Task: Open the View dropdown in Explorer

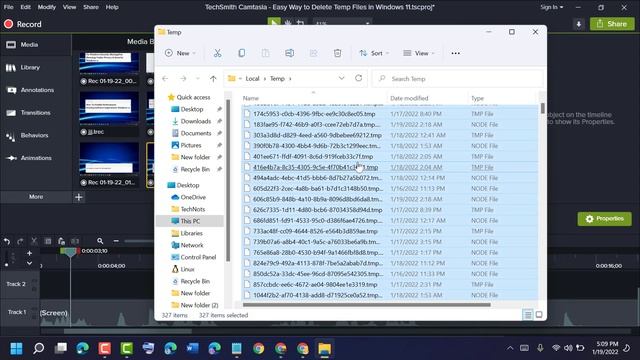Action: pyautogui.click(x=419, y=53)
